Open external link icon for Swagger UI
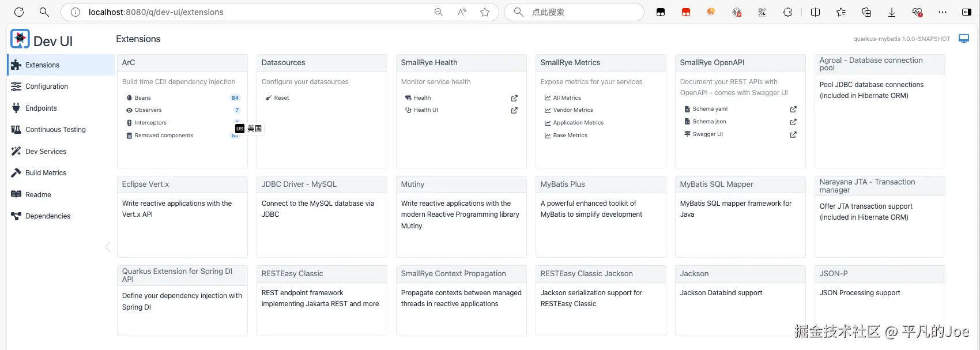This screenshot has width=980, height=350. point(793,134)
